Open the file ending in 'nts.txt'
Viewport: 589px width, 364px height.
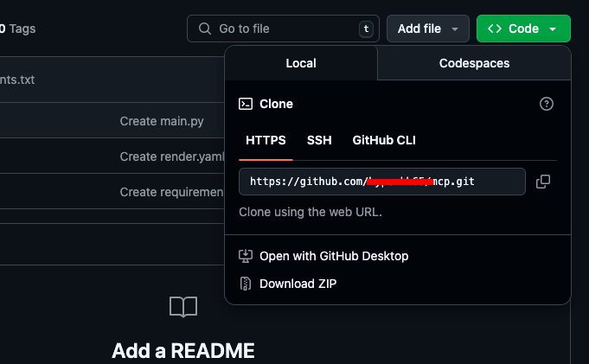[x=17, y=80]
